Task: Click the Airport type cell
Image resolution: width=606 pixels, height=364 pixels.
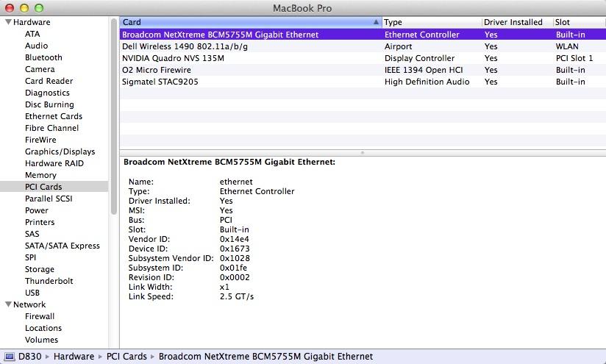Action: point(398,46)
